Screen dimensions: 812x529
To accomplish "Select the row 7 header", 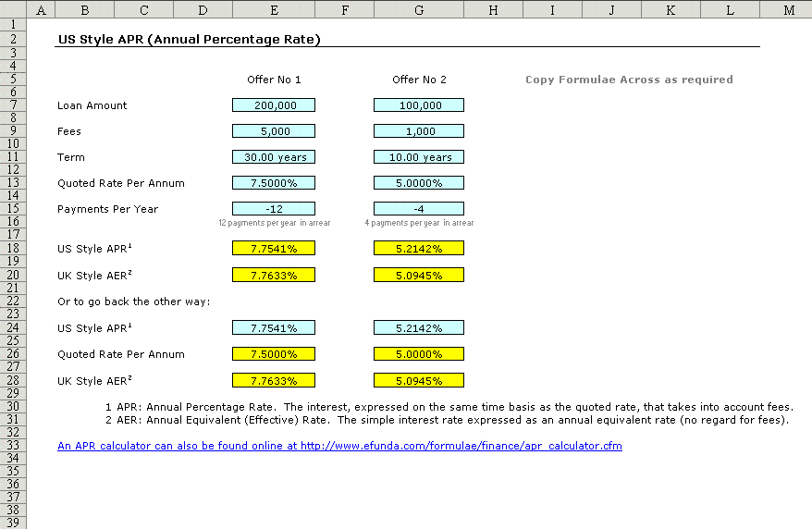I will (13, 105).
